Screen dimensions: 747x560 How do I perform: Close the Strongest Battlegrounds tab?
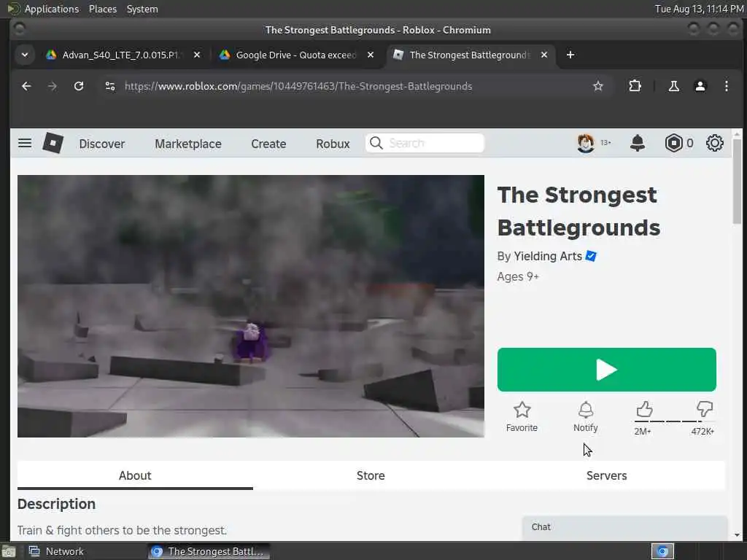pyautogui.click(x=544, y=55)
